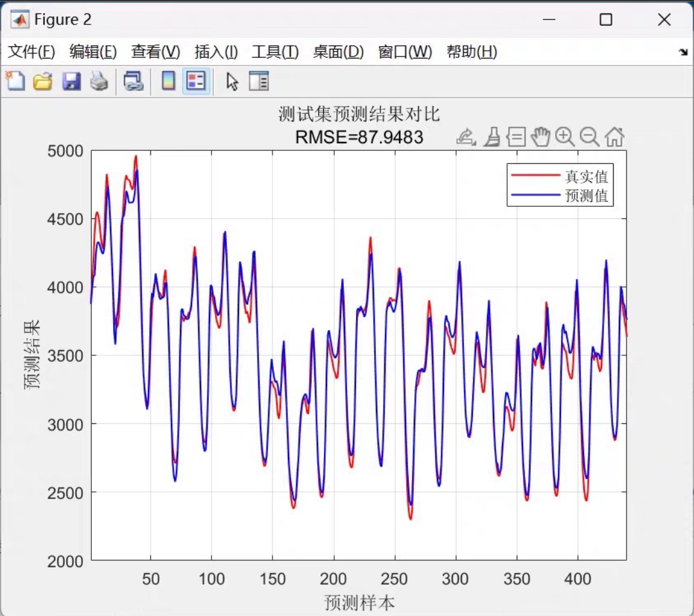Click the x-axis tick label 400
694x616 pixels.
click(x=578, y=578)
